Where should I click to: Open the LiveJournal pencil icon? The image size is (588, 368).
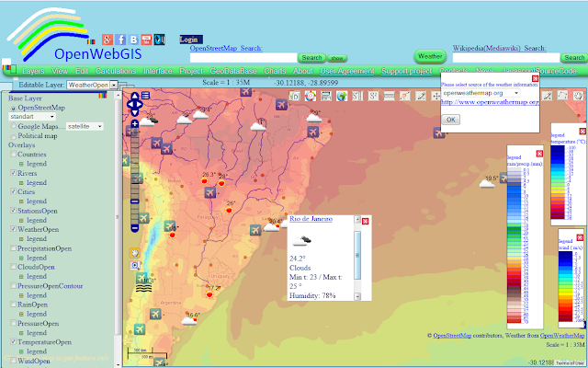click(159, 40)
